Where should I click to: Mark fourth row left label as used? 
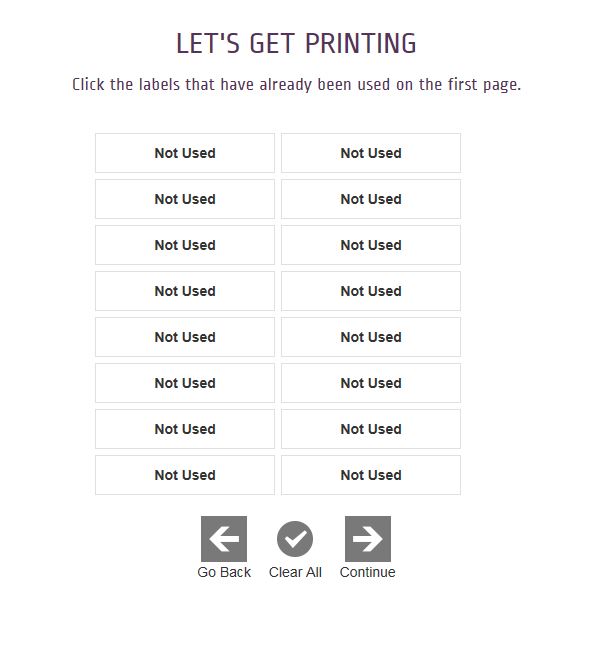[185, 291]
